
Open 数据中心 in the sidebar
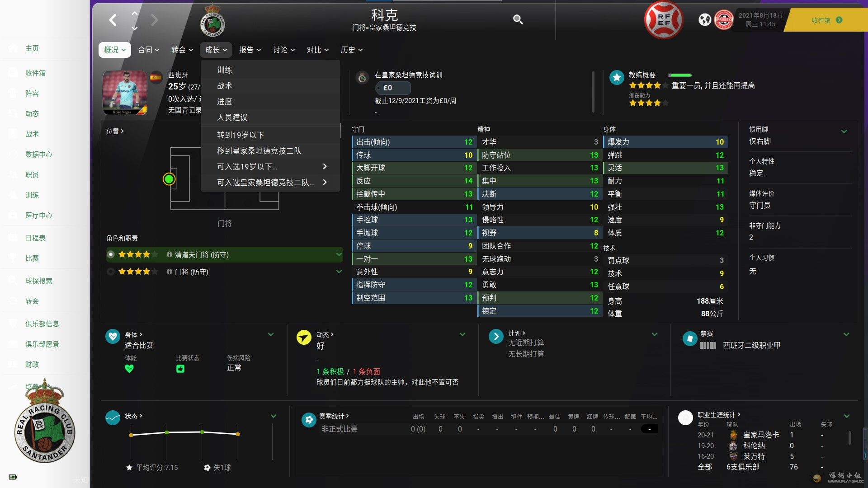coord(39,155)
